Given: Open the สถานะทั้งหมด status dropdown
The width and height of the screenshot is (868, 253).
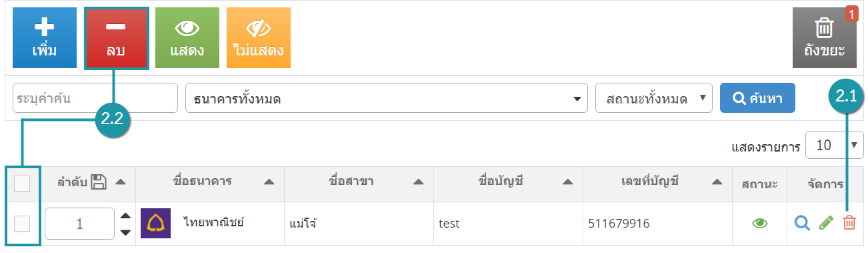Looking at the screenshot, I should [654, 98].
